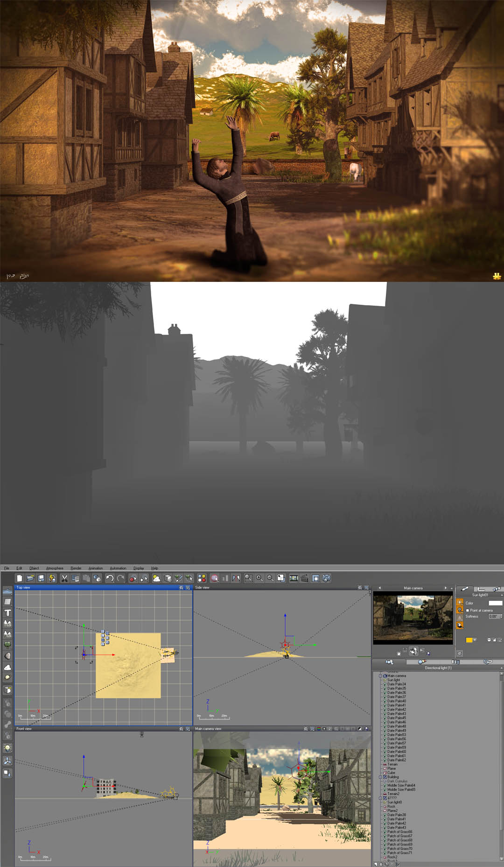This screenshot has width=504, height=867.
Task: Open the File menu
Action: pos(7,568)
